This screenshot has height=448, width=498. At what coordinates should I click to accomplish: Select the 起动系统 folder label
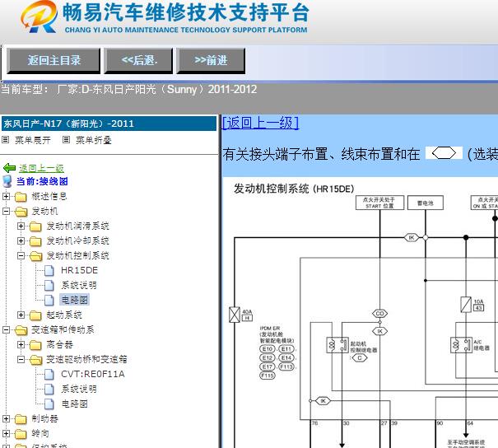coord(64,315)
